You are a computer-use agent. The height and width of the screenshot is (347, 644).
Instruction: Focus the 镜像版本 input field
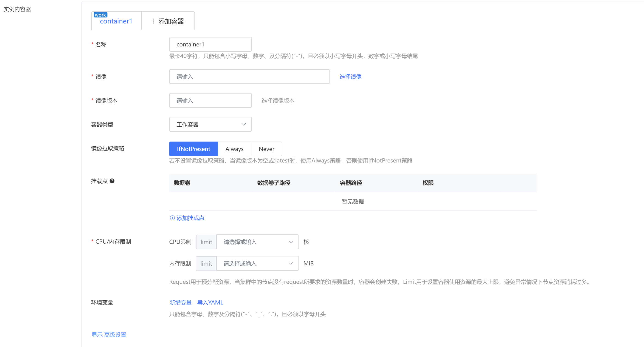pyautogui.click(x=210, y=101)
